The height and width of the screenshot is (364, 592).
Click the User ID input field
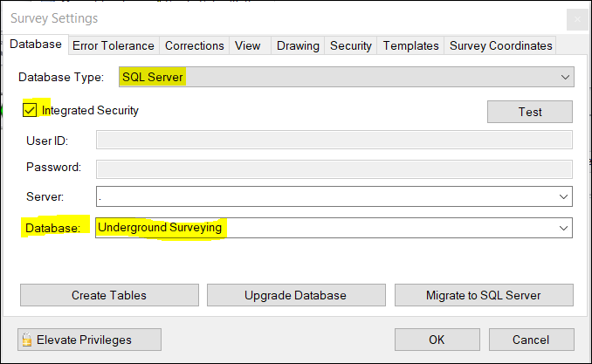point(334,141)
